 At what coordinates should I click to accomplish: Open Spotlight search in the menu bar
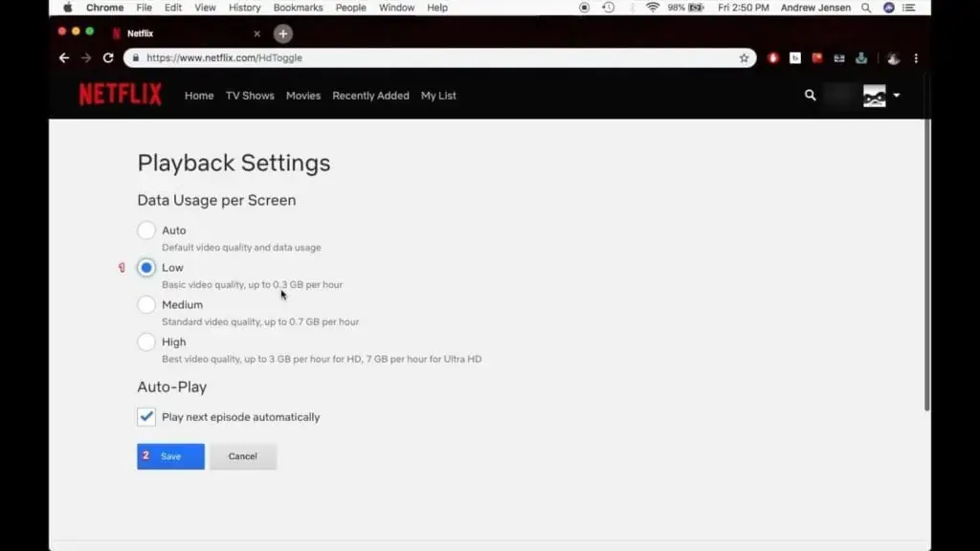866,8
